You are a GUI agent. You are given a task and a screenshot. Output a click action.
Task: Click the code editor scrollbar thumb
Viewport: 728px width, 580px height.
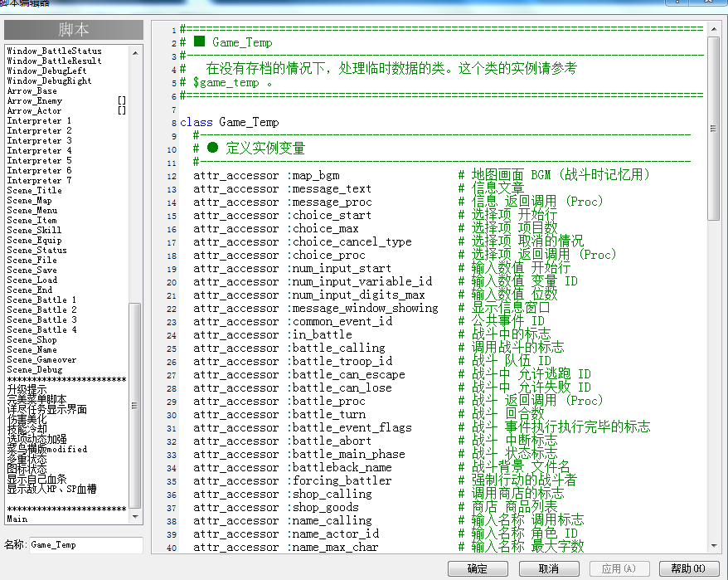(x=714, y=129)
